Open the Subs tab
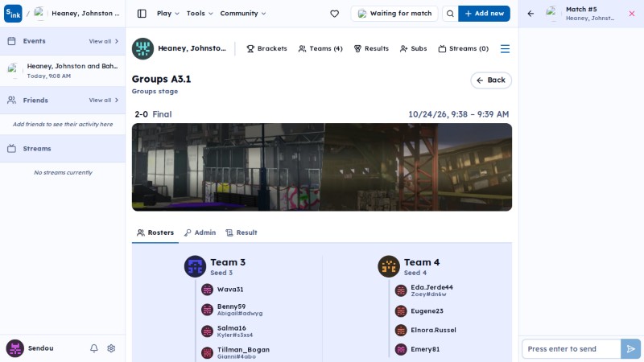 click(414, 49)
